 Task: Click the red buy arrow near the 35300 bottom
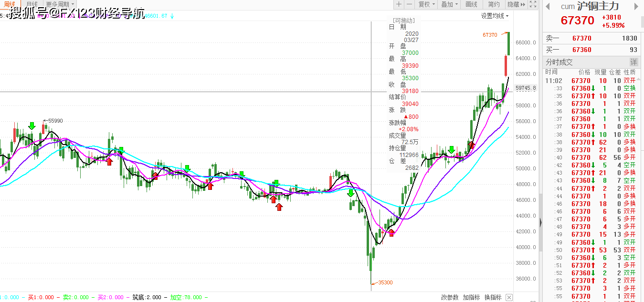tap(391, 232)
